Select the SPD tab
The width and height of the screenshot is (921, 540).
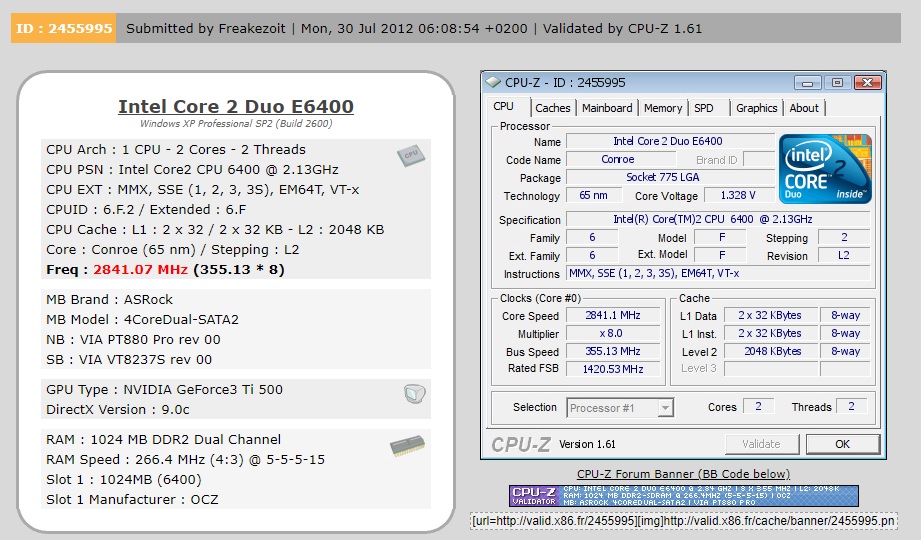pos(703,108)
